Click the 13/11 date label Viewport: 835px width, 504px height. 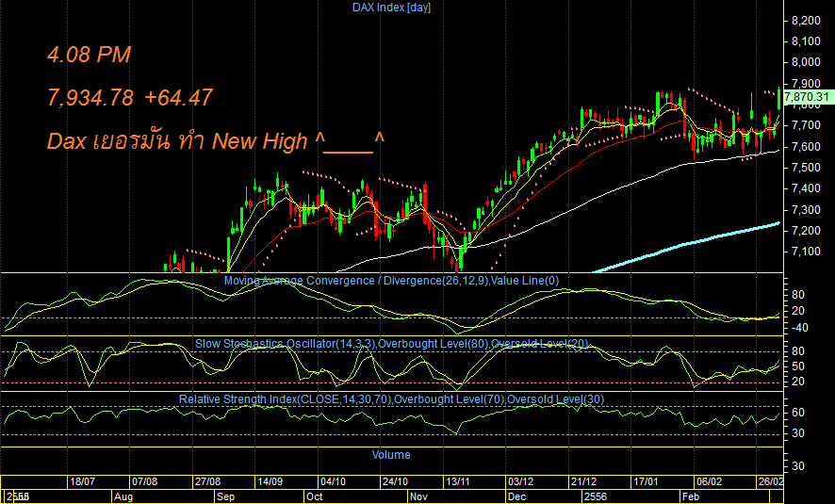(x=458, y=481)
